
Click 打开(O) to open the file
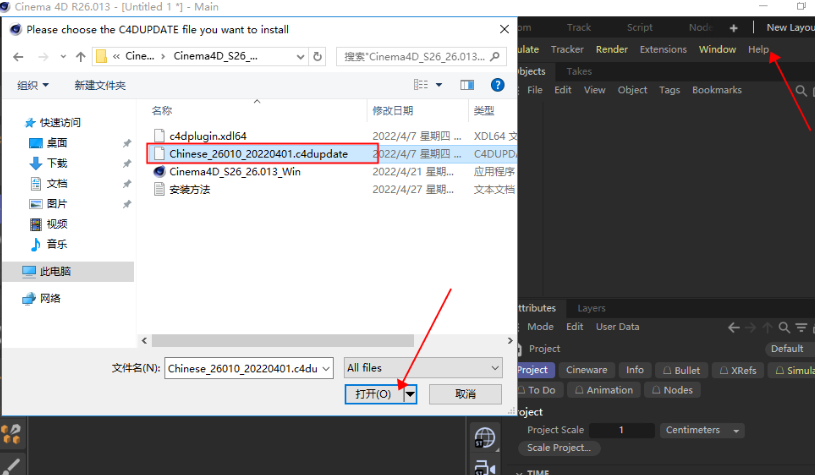pyautogui.click(x=374, y=394)
